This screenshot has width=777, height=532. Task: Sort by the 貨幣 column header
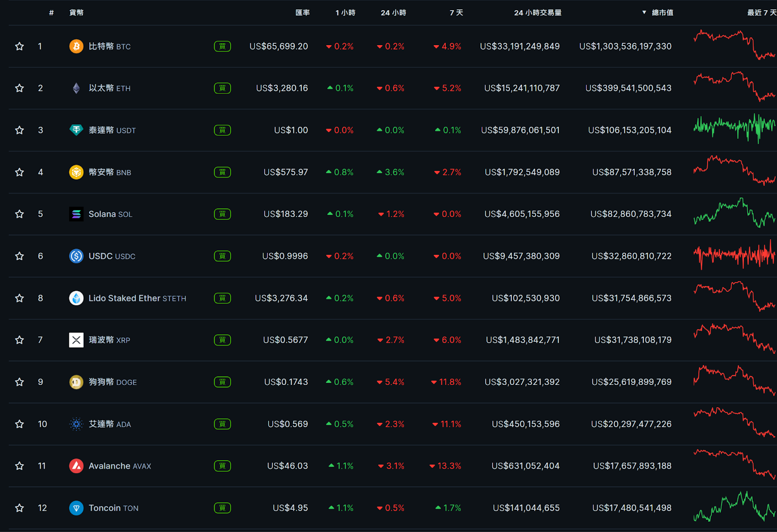76,13
